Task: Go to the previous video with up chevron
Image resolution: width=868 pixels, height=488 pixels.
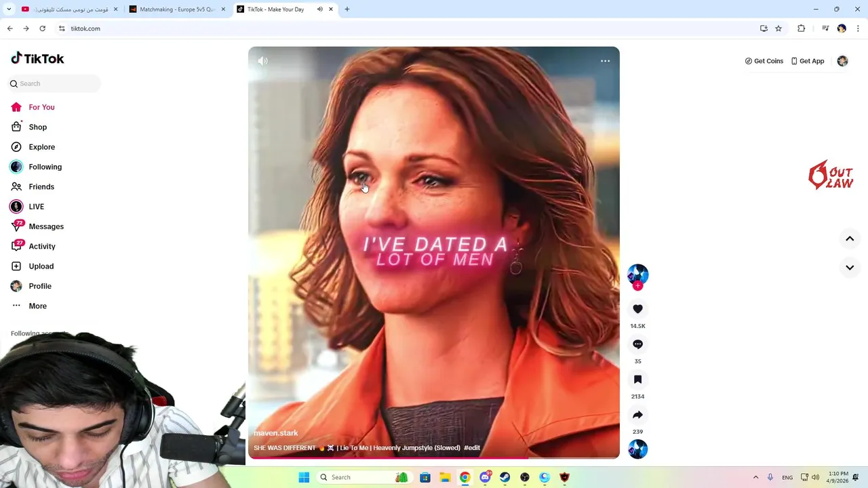Action: pyautogui.click(x=850, y=239)
